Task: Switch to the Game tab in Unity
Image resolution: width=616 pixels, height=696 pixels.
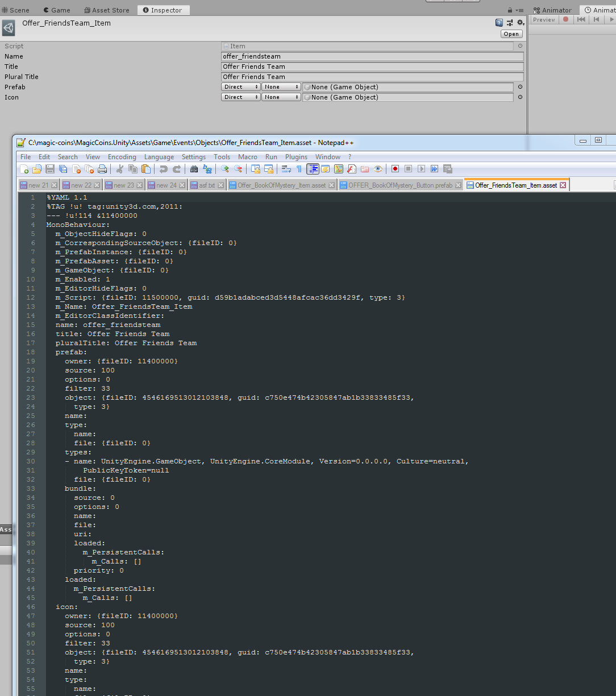Action: 57,10
